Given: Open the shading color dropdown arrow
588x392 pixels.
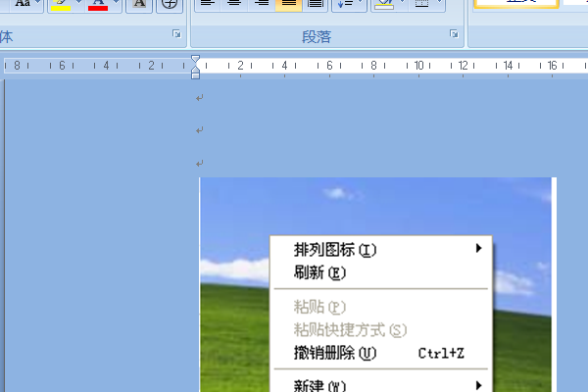Looking at the screenshot, I should 403,4.
